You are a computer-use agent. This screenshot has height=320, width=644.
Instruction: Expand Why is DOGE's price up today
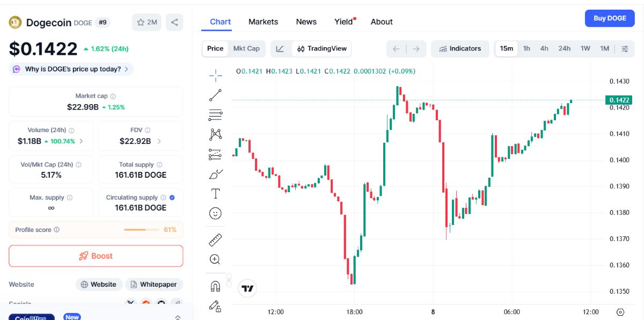[71, 69]
